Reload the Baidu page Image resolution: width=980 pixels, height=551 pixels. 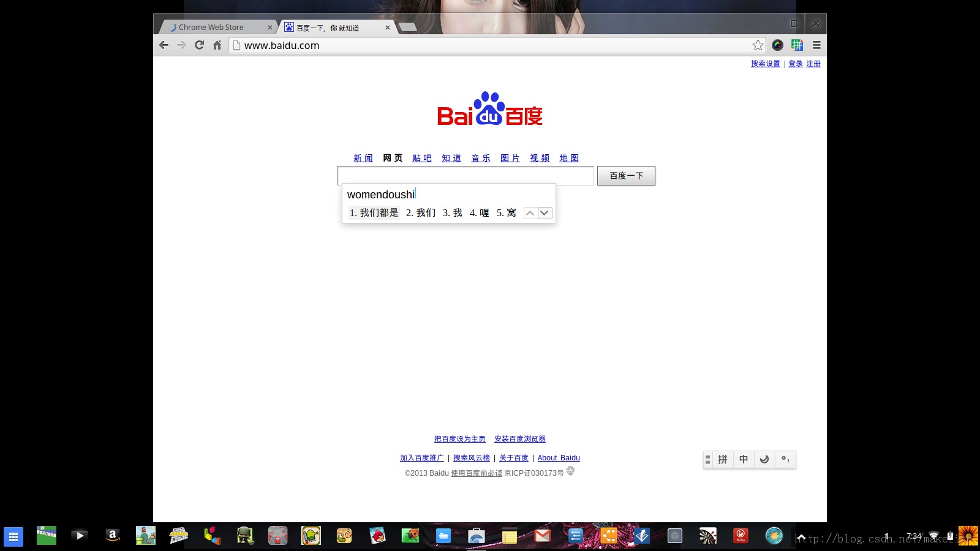(x=199, y=45)
